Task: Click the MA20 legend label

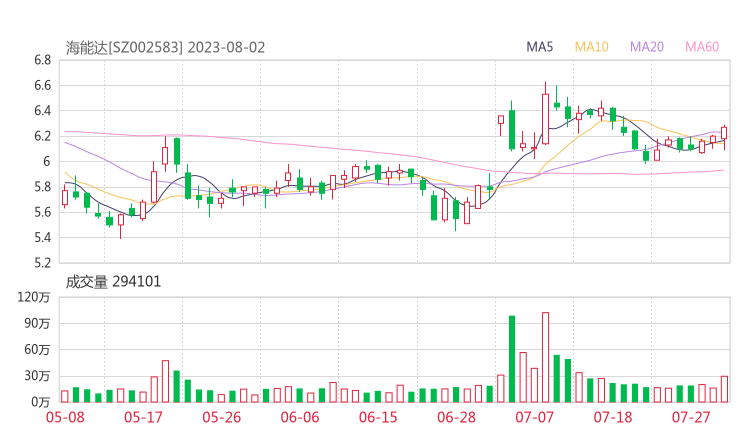Action: tap(647, 47)
